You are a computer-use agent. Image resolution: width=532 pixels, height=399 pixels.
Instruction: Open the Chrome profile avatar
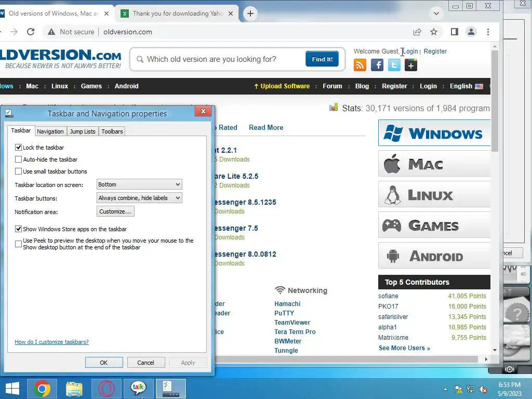coord(471,32)
